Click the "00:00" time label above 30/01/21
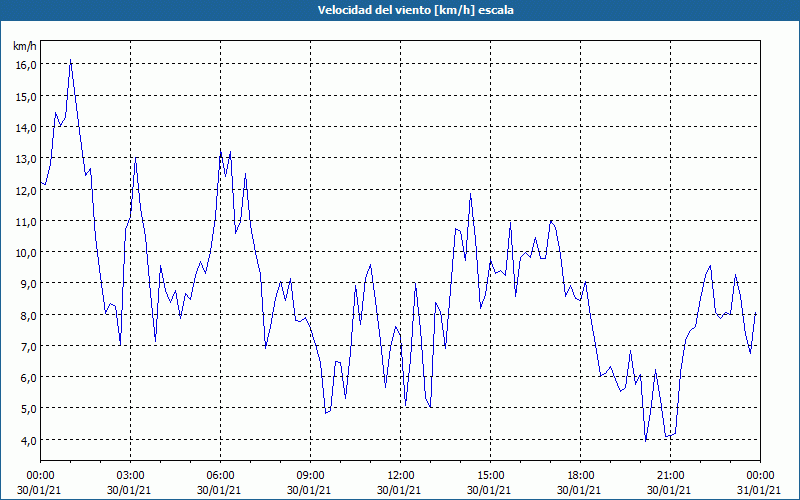The height and width of the screenshot is (500, 800). pos(40,475)
